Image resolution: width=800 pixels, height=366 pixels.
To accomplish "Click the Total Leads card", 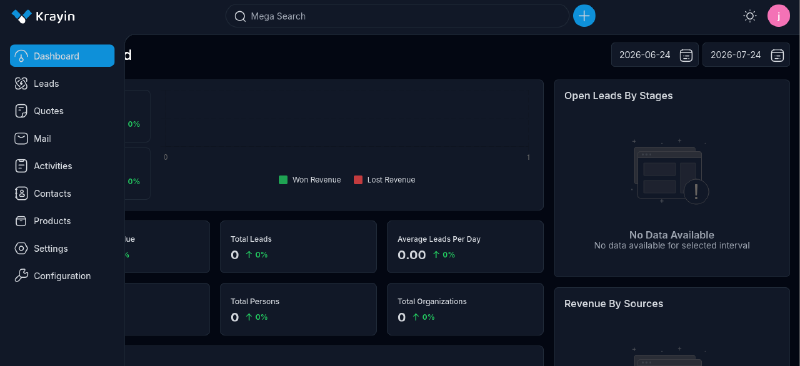I will pos(298,247).
